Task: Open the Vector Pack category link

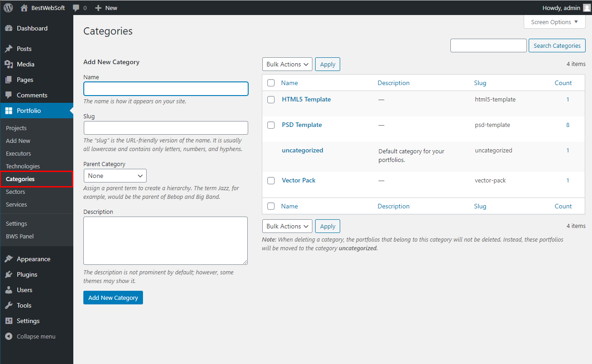Action: (299, 180)
